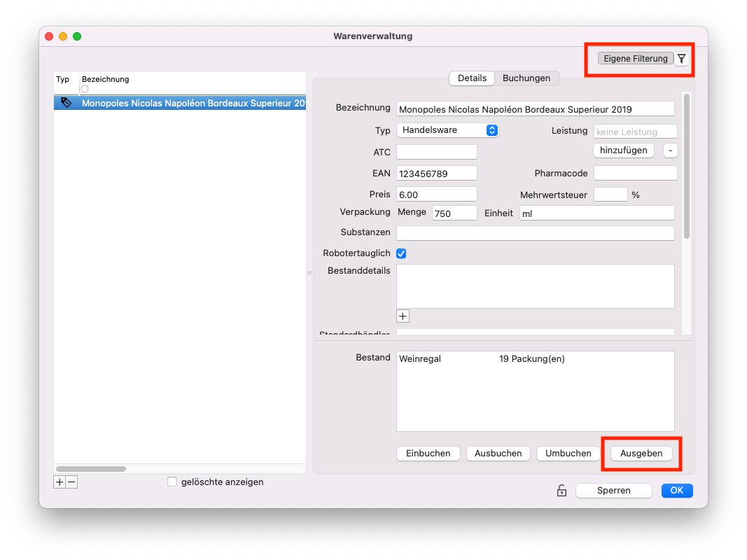This screenshot has width=747, height=560.
Task: Select the price tag icon in article row
Action: point(67,102)
